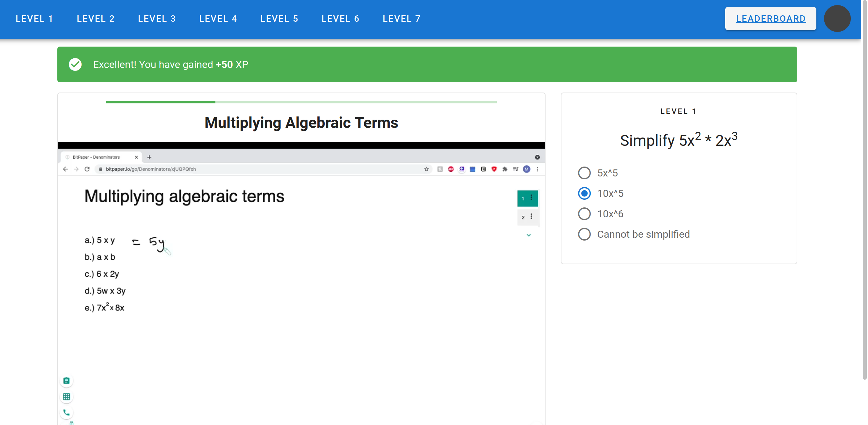This screenshot has width=868, height=425.
Task: Select the 5x^5 answer option
Action: 584,173
